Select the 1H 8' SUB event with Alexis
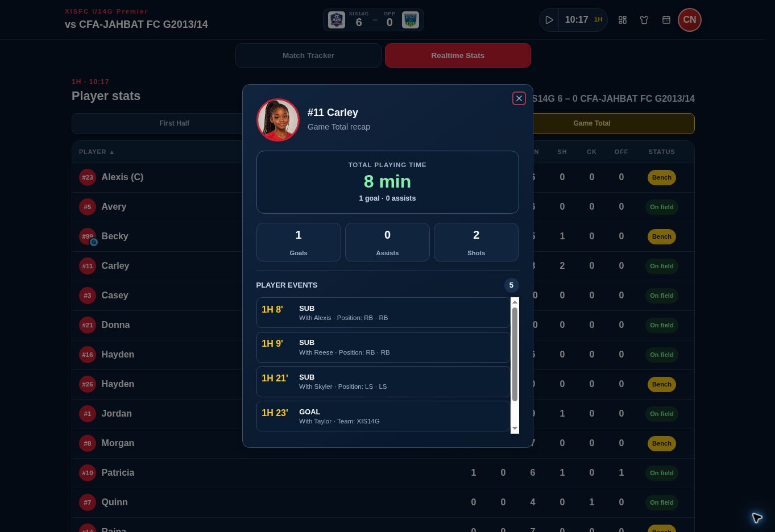The image size is (775, 532). pos(383,313)
